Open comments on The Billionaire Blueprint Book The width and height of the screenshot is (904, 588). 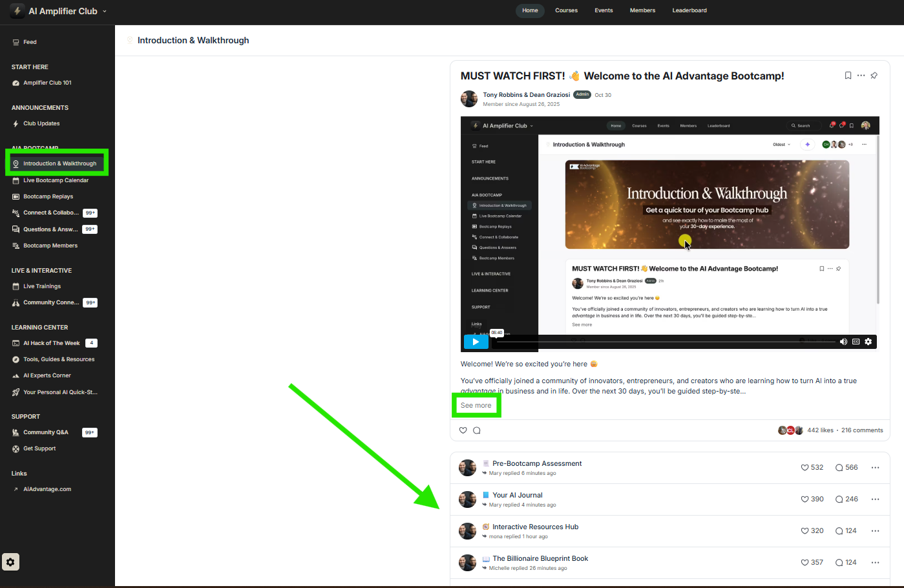tap(846, 562)
